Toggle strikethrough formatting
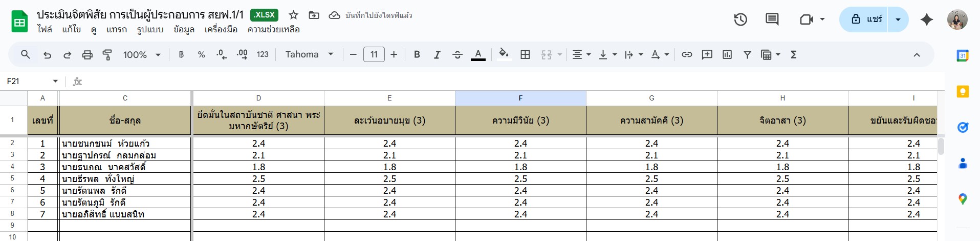Viewport: 980px width, 241px height. 458,54
